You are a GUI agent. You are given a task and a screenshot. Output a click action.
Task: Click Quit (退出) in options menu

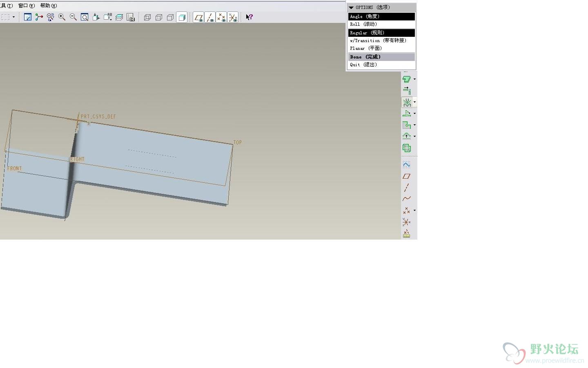click(x=363, y=65)
